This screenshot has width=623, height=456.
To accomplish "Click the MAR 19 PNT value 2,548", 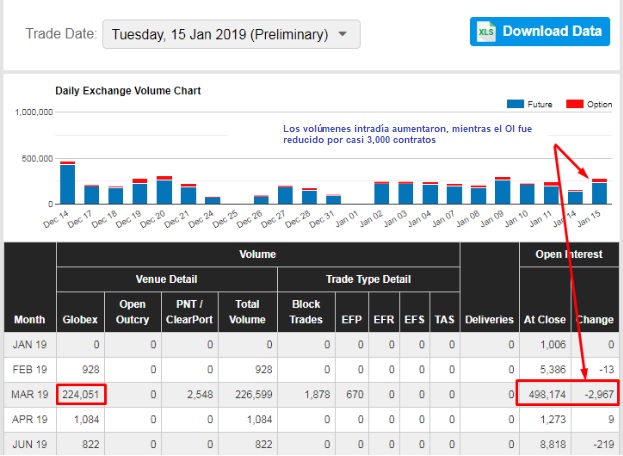I will [200, 394].
